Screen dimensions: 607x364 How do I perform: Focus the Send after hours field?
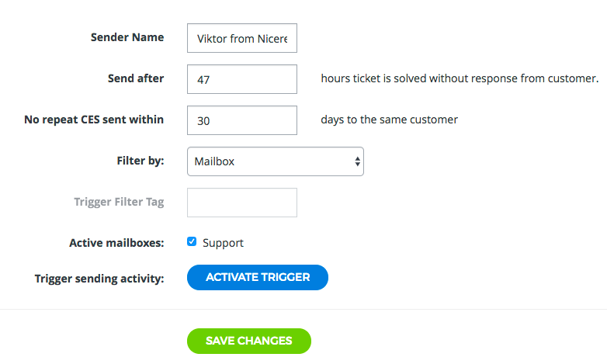pos(242,79)
